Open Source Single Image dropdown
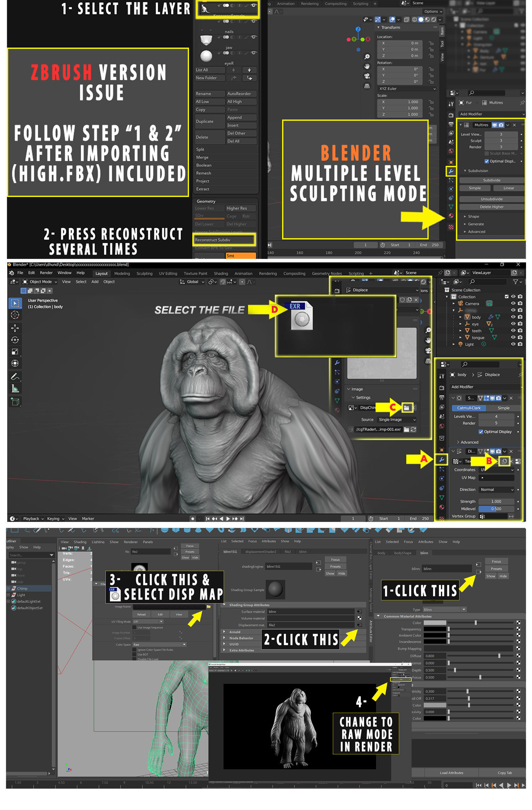532x810 pixels. coord(397,420)
